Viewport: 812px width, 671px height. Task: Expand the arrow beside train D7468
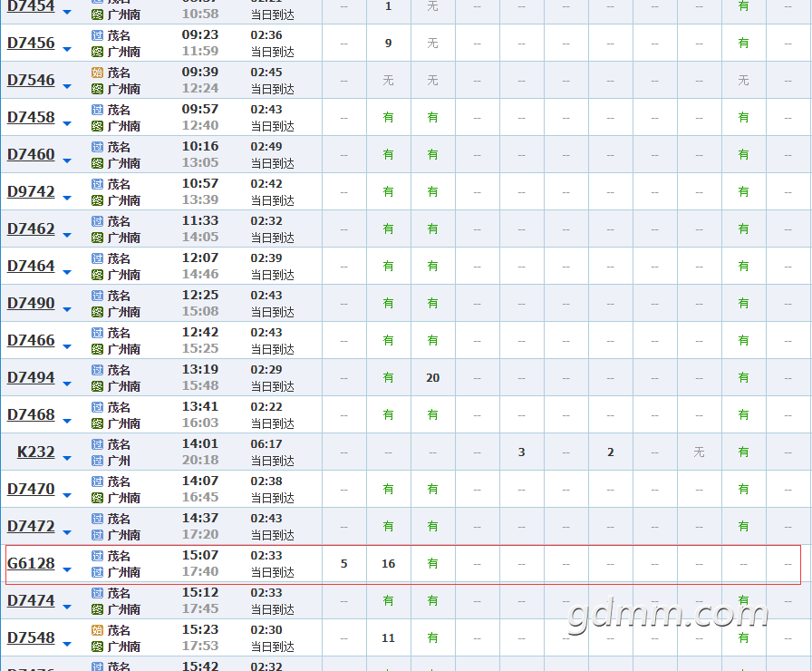click(67, 421)
